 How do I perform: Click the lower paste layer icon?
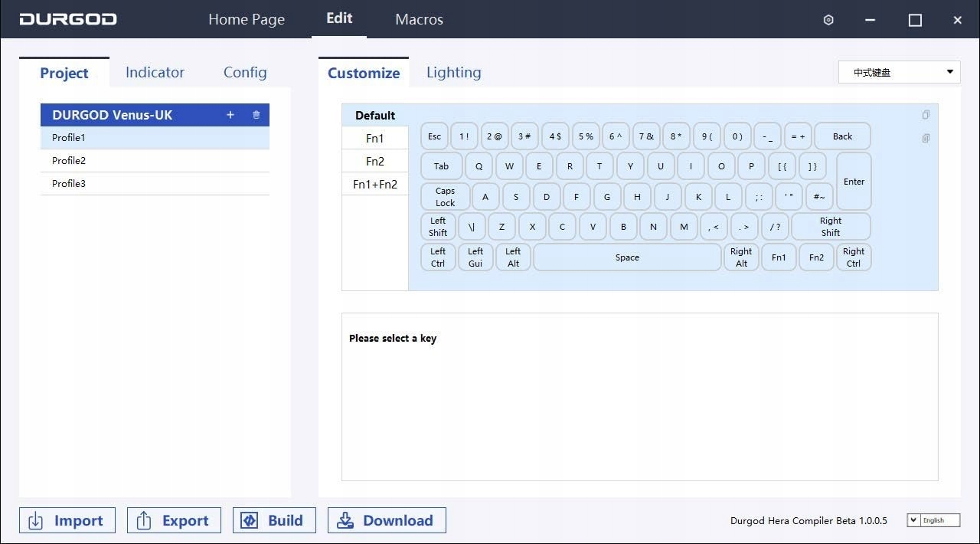926,139
